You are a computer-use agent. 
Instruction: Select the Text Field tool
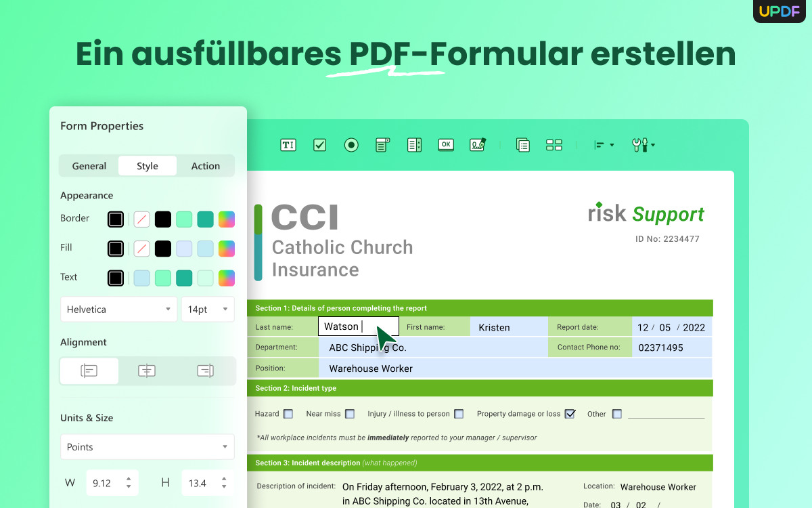tap(288, 144)
